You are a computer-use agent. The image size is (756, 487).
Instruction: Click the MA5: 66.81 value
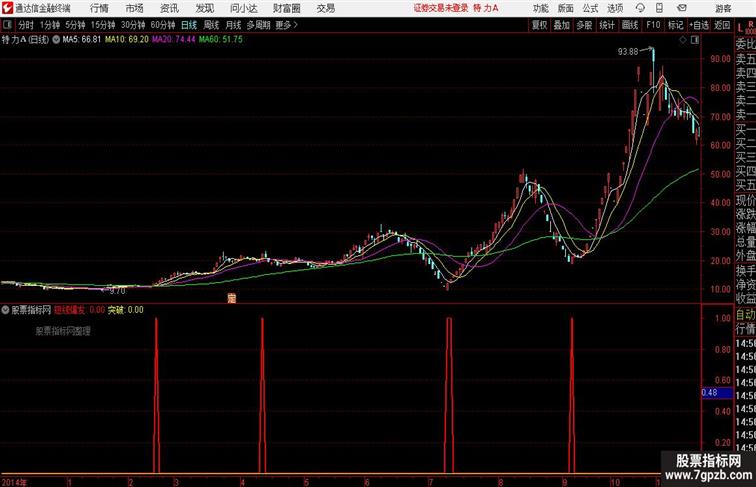[x=81, y=40]
